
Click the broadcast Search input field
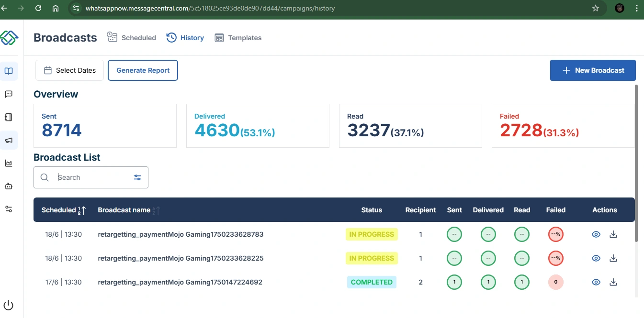(91, 177)
